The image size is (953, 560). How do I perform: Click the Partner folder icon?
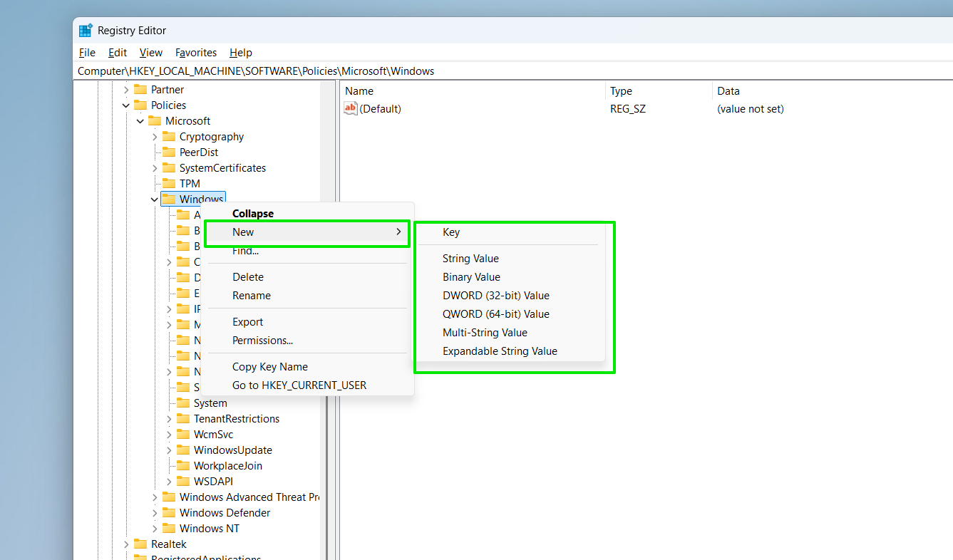(x=140, y=90)
